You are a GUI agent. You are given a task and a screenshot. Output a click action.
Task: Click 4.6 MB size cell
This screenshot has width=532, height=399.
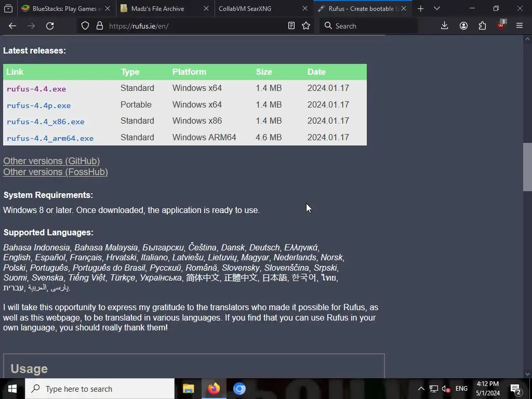[x=269, y=137]
